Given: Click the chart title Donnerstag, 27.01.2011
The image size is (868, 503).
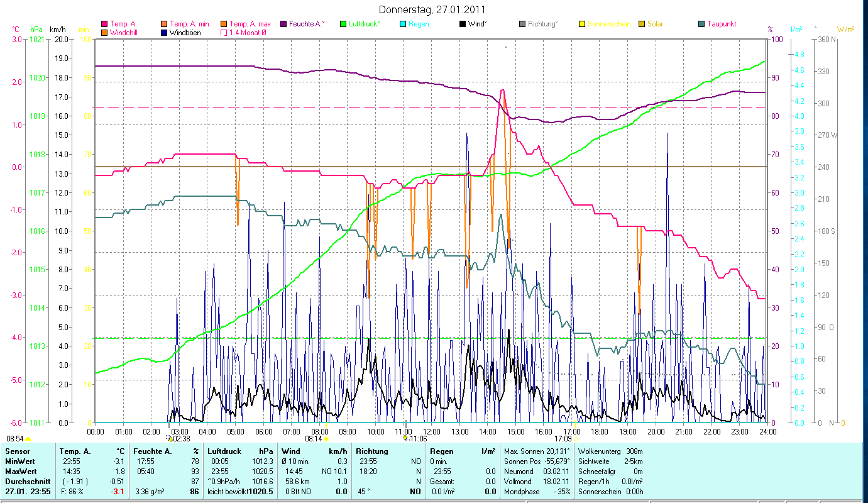Looking at the screenshot, I should (x=432, y=9).
